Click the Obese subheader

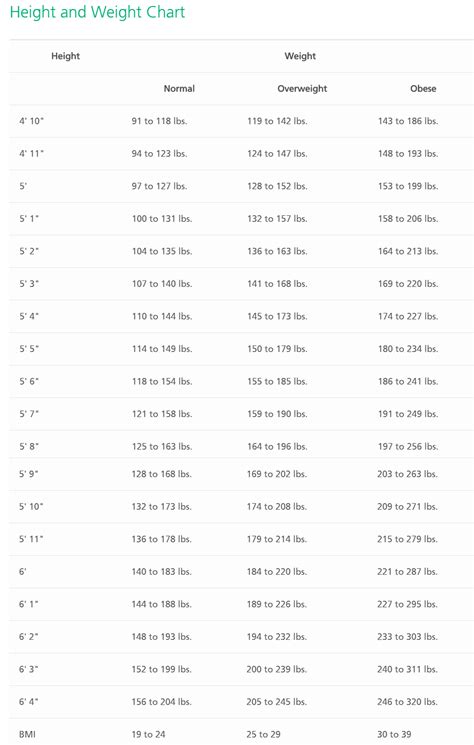[x=423, y=88]
